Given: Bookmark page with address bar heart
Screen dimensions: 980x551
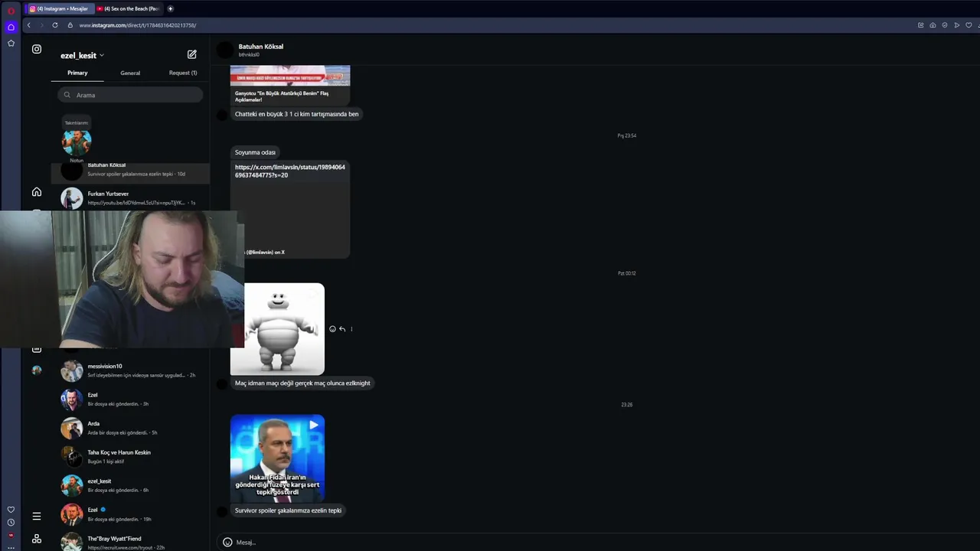Looking at the screenshot, I should pos(969,25).
